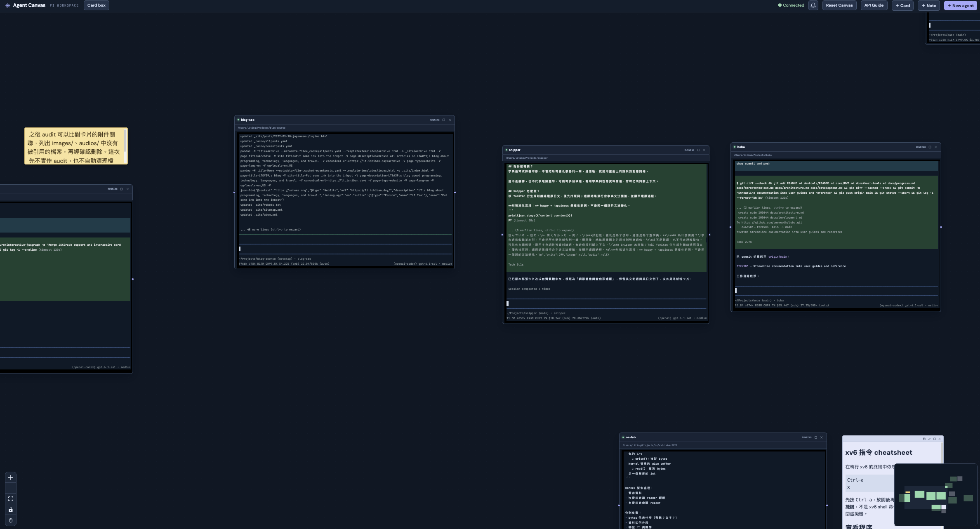The image size is (980, 529).
Task: Click the os-lab RUNNING status label
Action: click(806, 437)
